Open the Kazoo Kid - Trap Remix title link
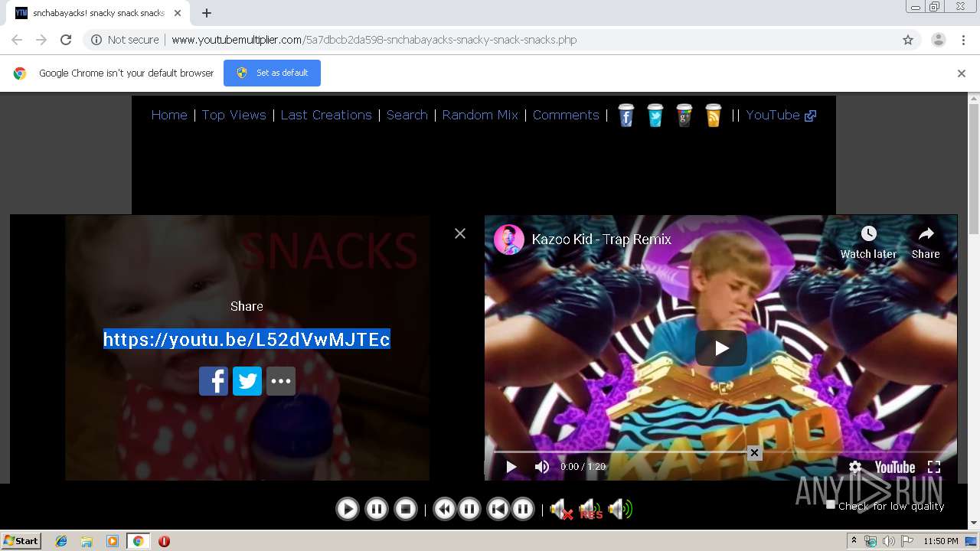The image size is (980, 551). [x=601, y=240]
